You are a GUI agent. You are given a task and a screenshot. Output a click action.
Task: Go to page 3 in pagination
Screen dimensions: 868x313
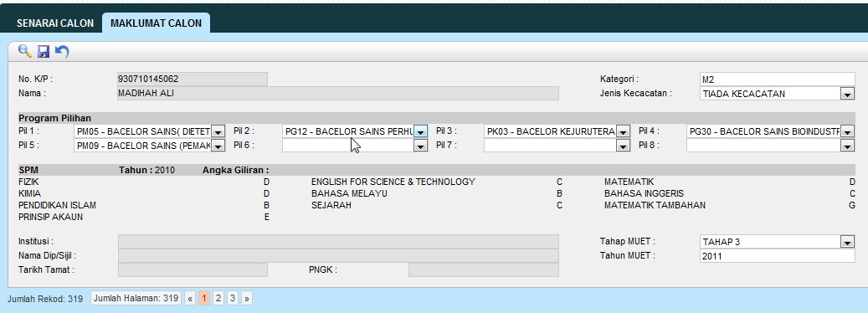pyautogui.click(x=233, y=299)
